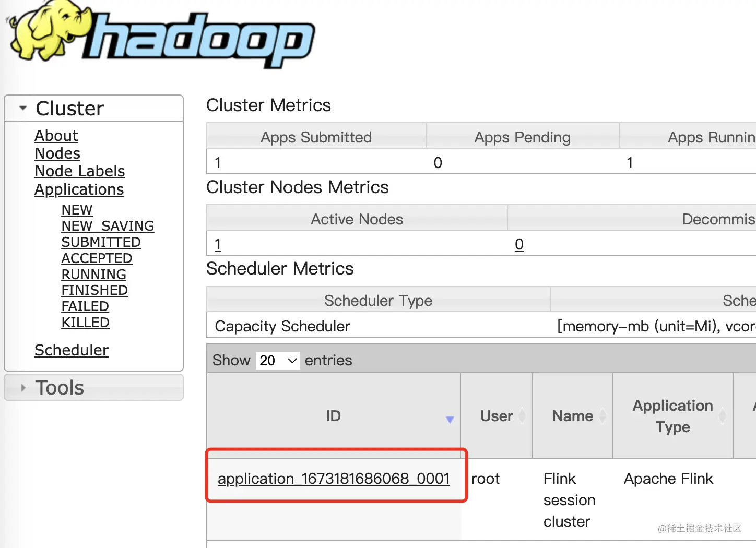Sort table by Name column
756x548 pixels.
pos(573,416)
